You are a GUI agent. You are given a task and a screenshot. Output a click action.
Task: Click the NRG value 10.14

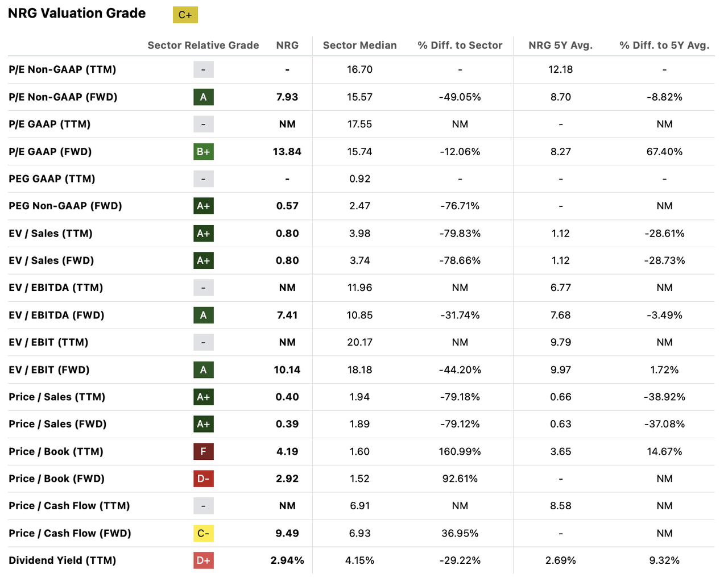click(x=287, y=370)
